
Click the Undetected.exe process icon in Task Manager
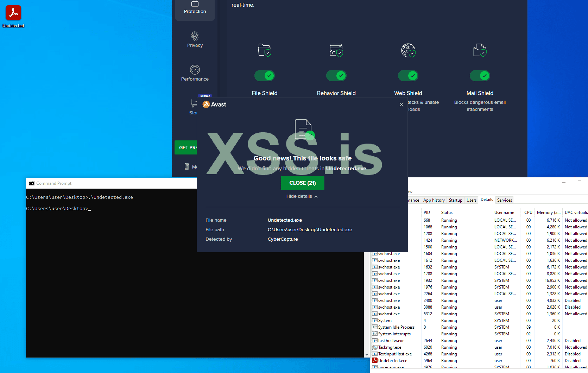pyautogui.click(x=375, y=361)
